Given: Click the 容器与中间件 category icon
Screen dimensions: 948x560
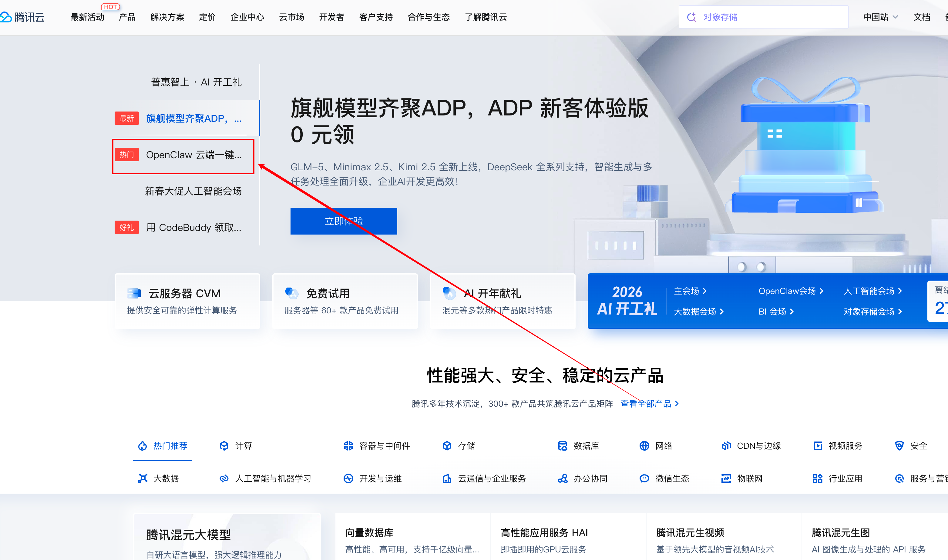Looking at the screenshot, I should pos(348,446).
